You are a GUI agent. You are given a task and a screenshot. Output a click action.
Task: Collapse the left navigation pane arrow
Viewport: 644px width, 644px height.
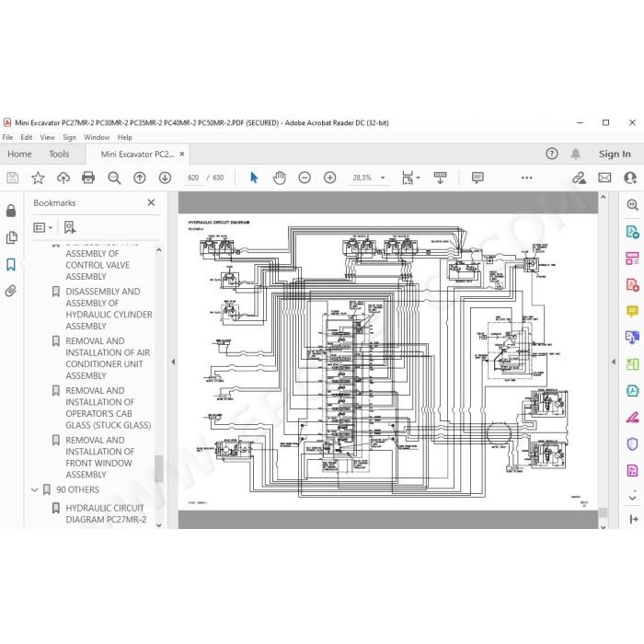173,362
